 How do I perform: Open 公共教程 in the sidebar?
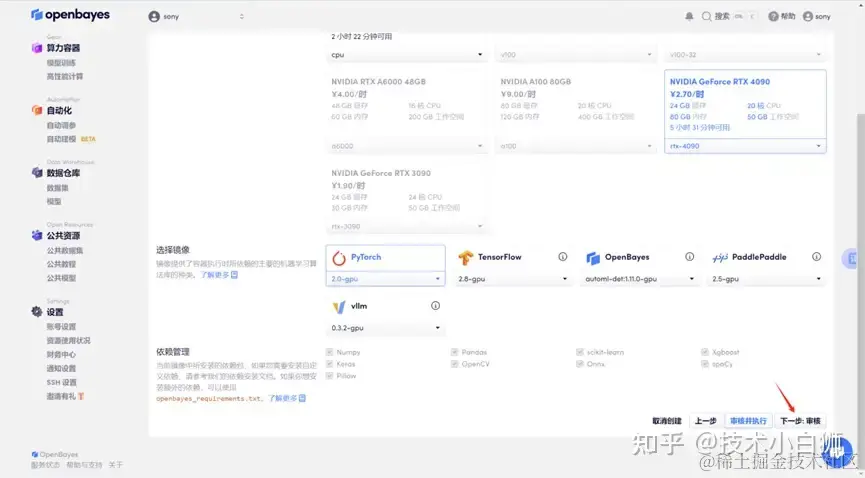click(61, 264)
